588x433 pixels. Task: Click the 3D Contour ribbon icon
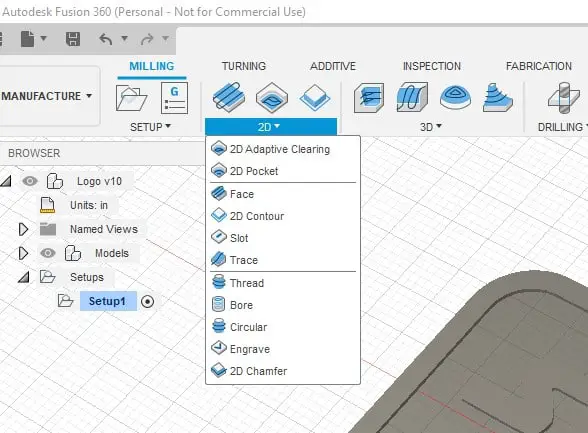498,98
